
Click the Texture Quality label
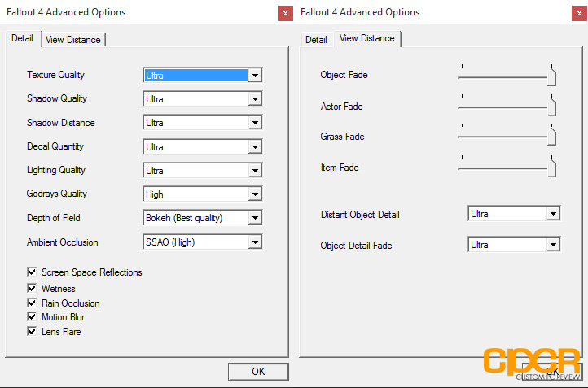point(56,75)
